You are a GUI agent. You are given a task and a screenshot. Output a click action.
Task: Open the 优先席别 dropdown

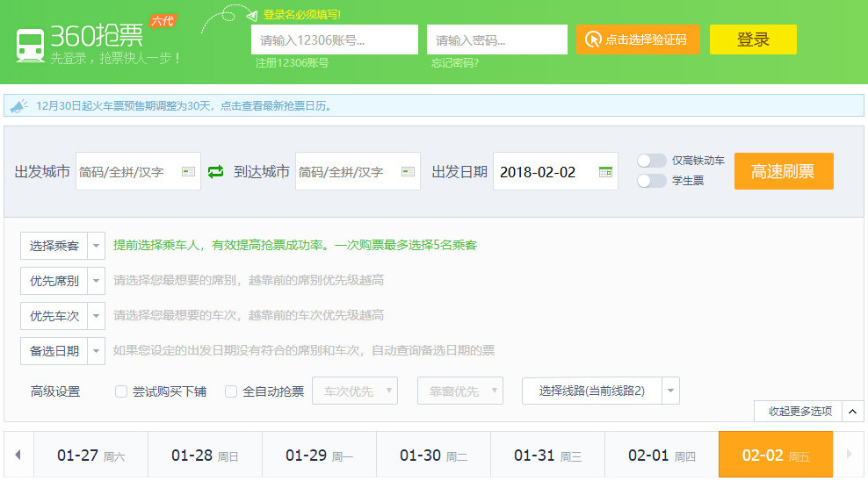[97, 281]
